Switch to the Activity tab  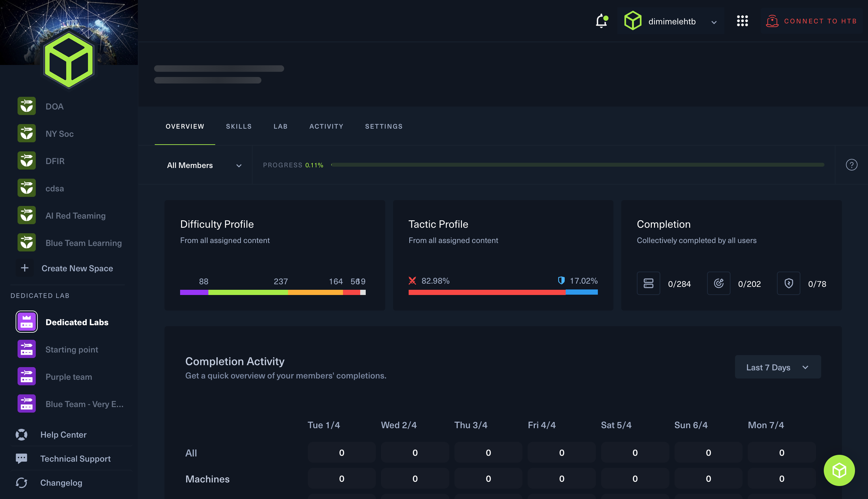pyautogui.click(x=326, y=126)
